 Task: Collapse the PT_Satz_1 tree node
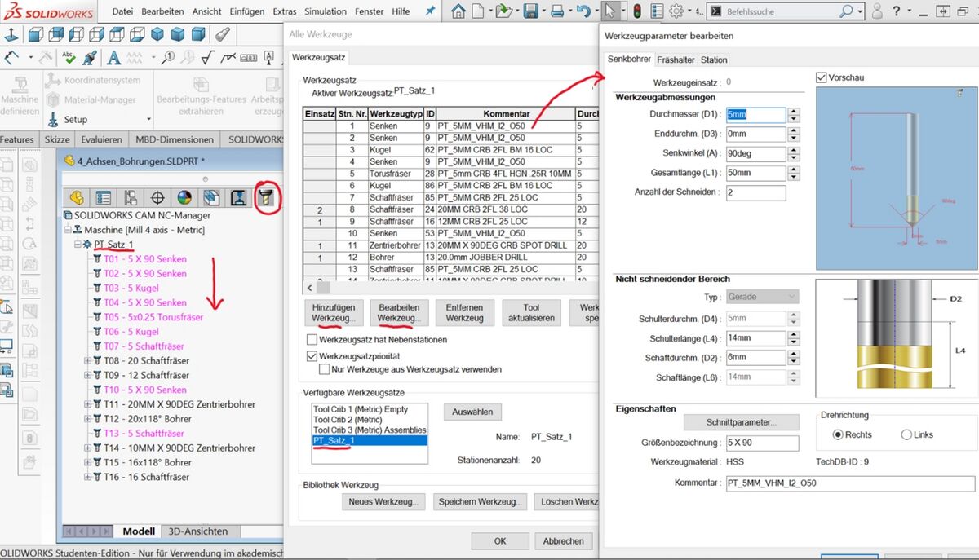click(x=78, y=245)
